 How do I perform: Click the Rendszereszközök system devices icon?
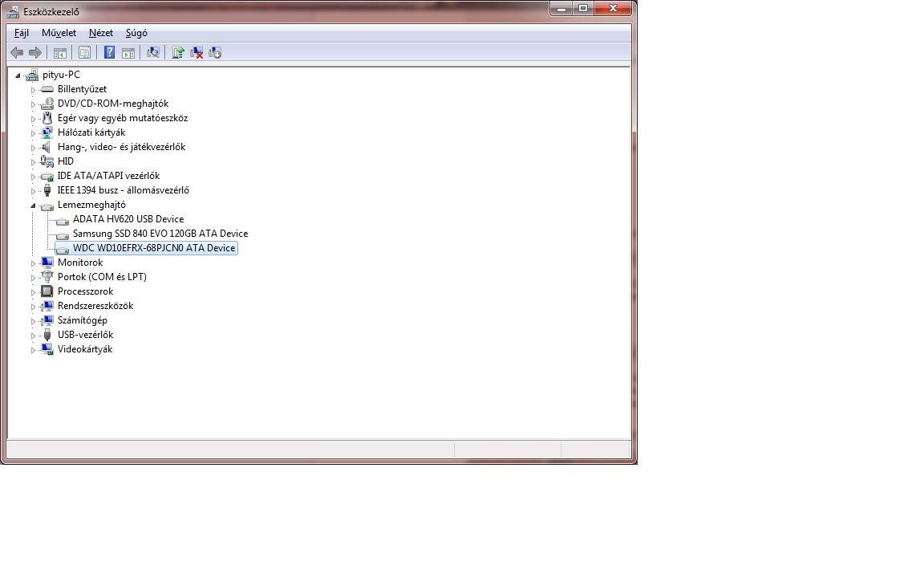[47, 306]
